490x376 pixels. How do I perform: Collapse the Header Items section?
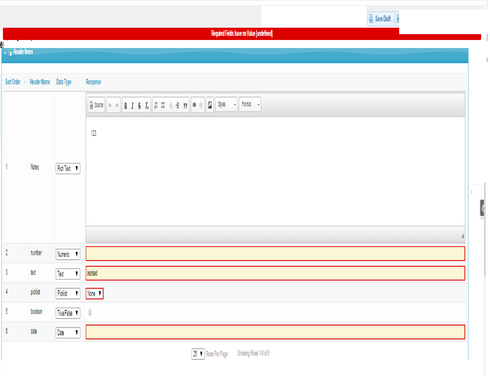tap(6, 52)
